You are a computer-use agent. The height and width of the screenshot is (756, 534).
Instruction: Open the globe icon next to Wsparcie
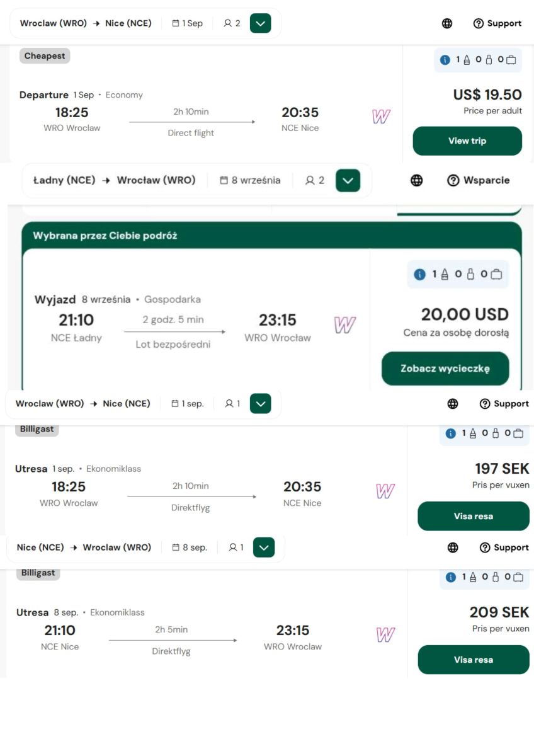click(417, 180)
